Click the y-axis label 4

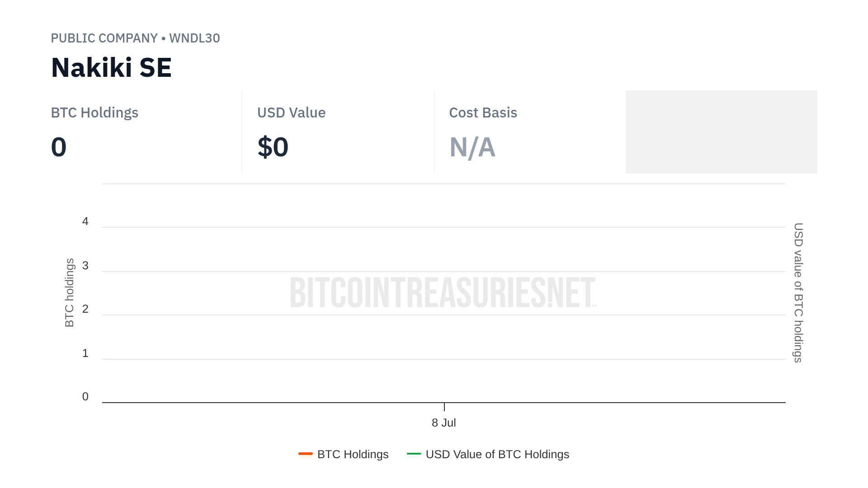(x=85, y=221)
